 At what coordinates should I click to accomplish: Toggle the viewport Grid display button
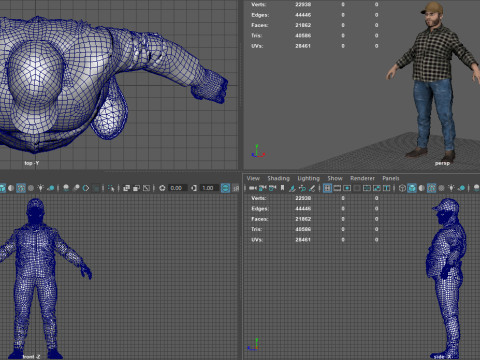(327, 188)
